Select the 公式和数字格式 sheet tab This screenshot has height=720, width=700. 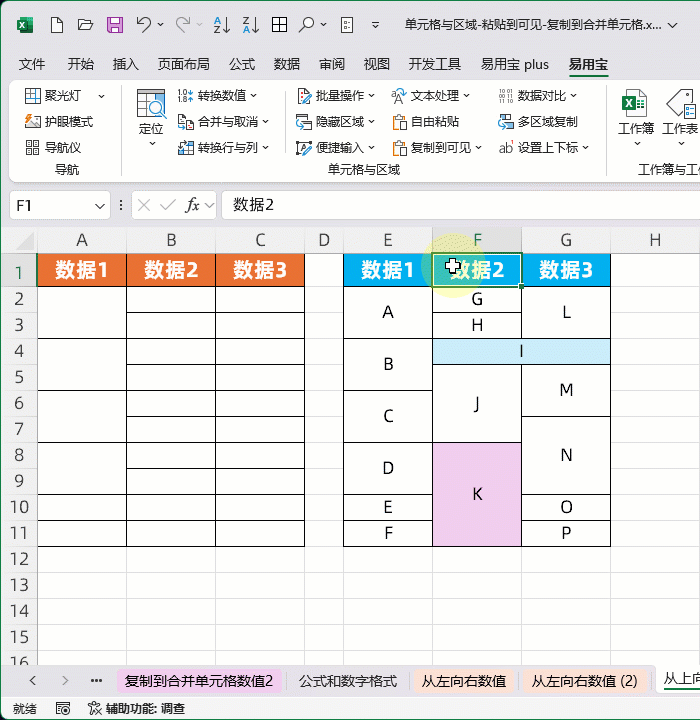347,681
